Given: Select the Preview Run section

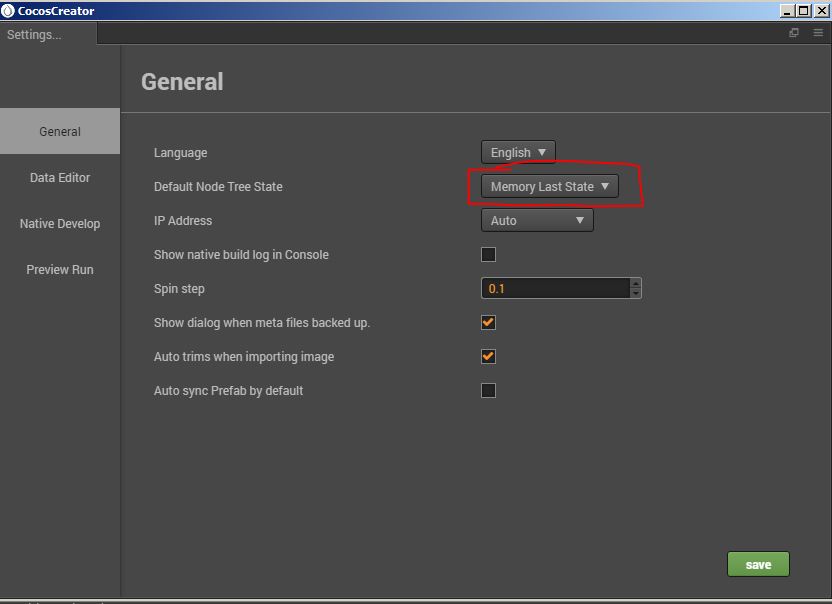Looking at the screenshot, I should tap(60, 270).
